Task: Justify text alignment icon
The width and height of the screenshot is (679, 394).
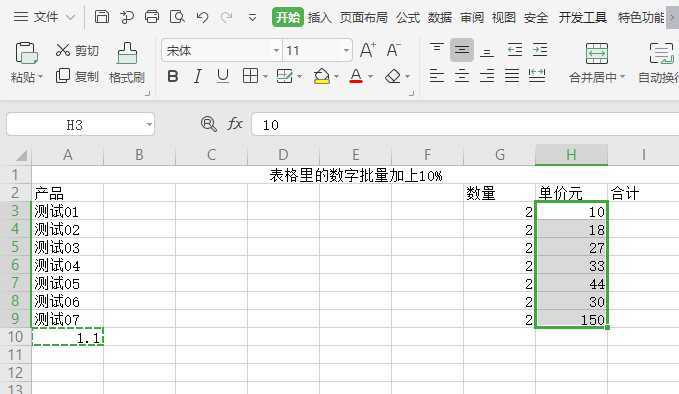Action: point(512,76)
